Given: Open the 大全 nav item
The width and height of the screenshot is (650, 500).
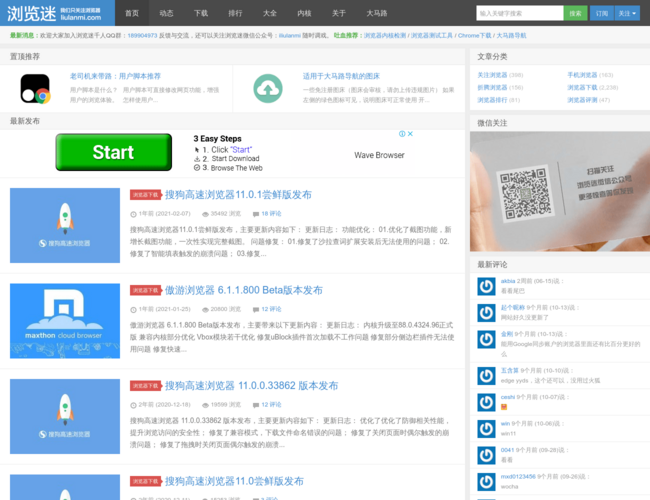Looking at the screenshot, I should 269,13.
